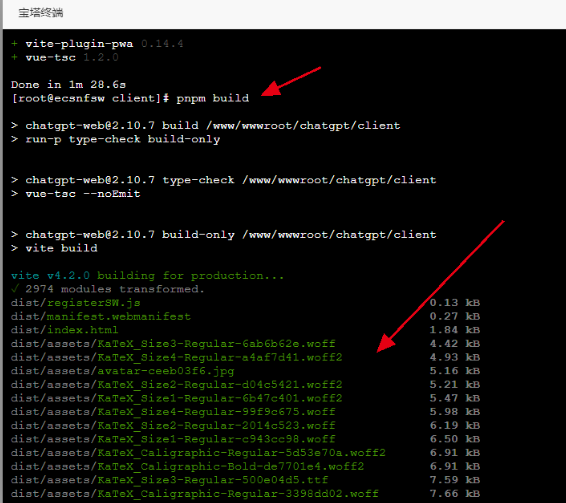Click KaTeX_Size1-Regular-c943cc98.woff entry
This screenshot has width=566, height=503.
(173, 439)
